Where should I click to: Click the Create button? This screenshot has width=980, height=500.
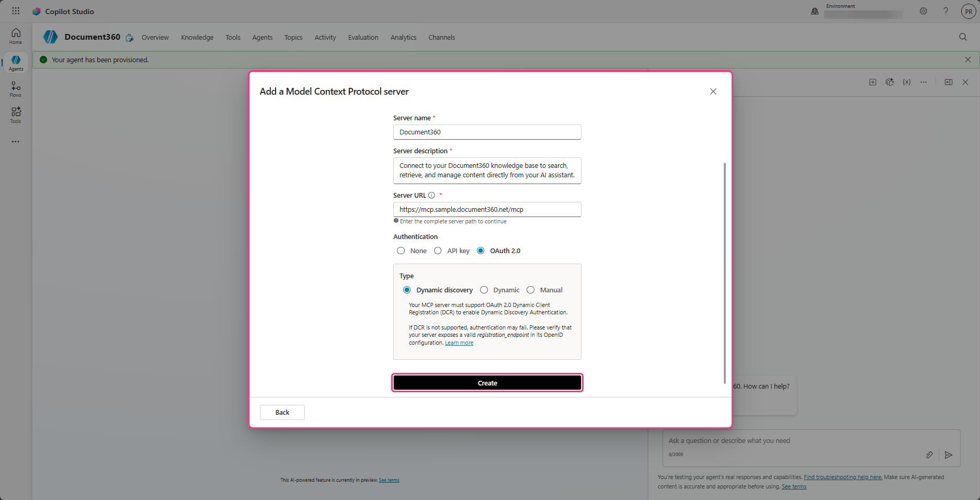coord(487,382)
